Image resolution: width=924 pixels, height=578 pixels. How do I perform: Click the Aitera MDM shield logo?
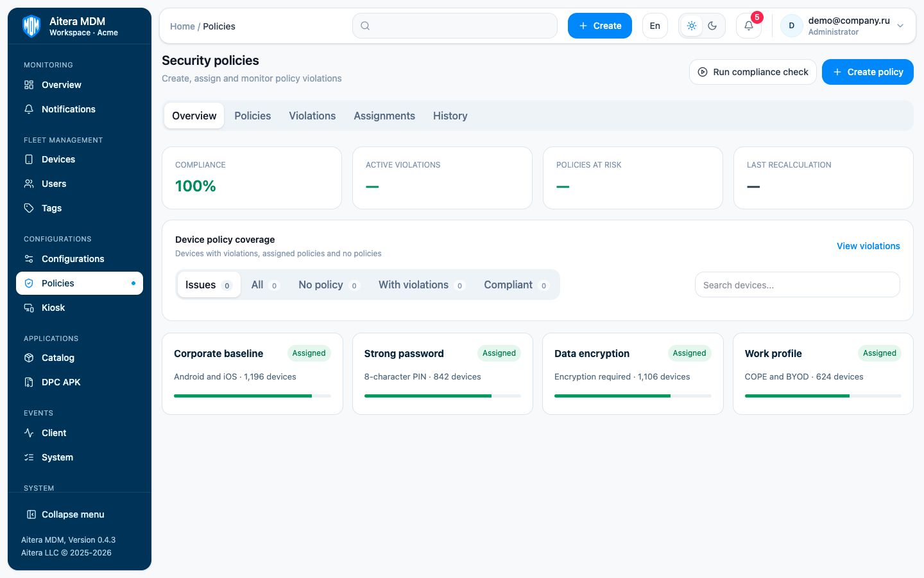tap(31, 26)
